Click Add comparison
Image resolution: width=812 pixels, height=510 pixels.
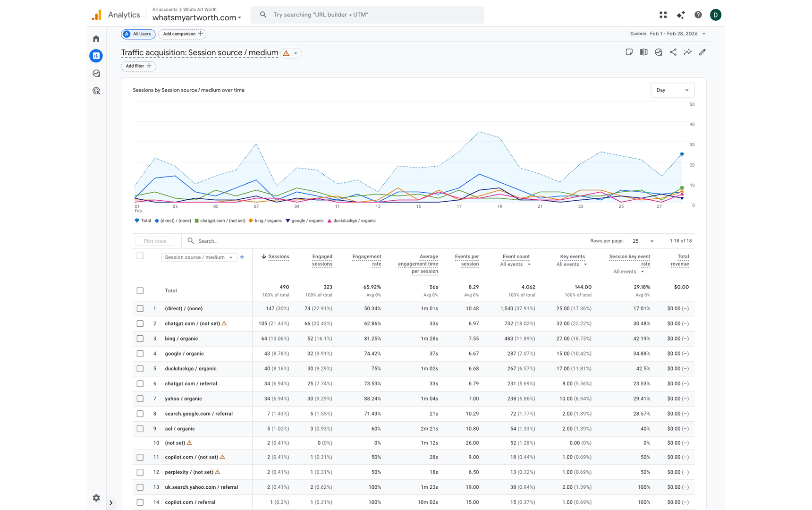point(182,34)
